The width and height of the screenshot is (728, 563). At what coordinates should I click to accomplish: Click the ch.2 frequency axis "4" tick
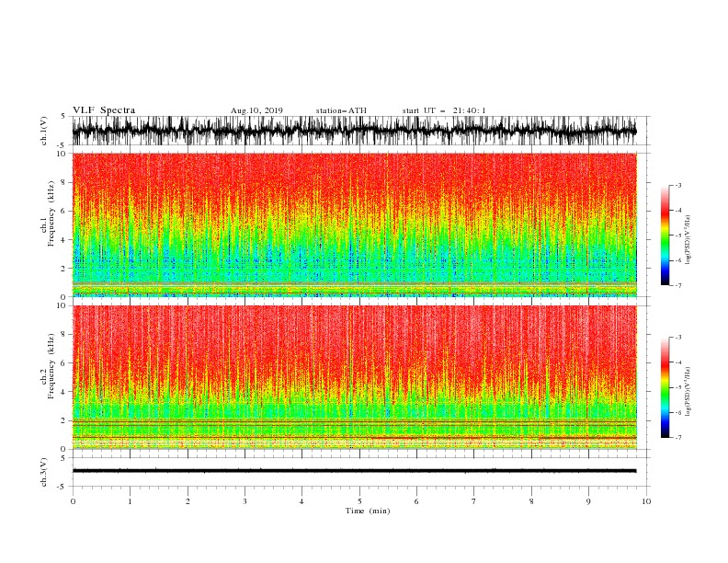click(x=64, y=392)
